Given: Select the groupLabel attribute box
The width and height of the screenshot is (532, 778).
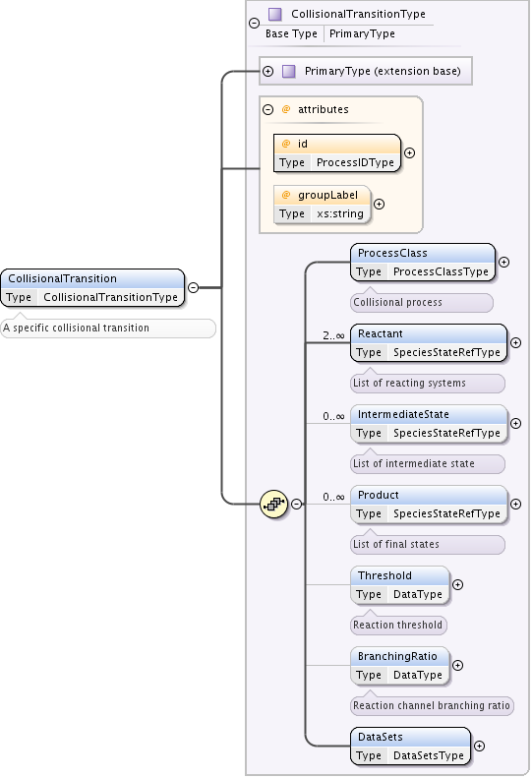Looking at the screenshot, I should pos(323,205).
